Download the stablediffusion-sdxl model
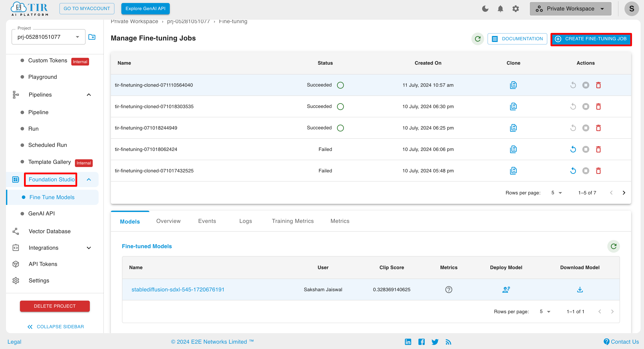The height and width of the screenshot is (349, 644). (580, 290)
